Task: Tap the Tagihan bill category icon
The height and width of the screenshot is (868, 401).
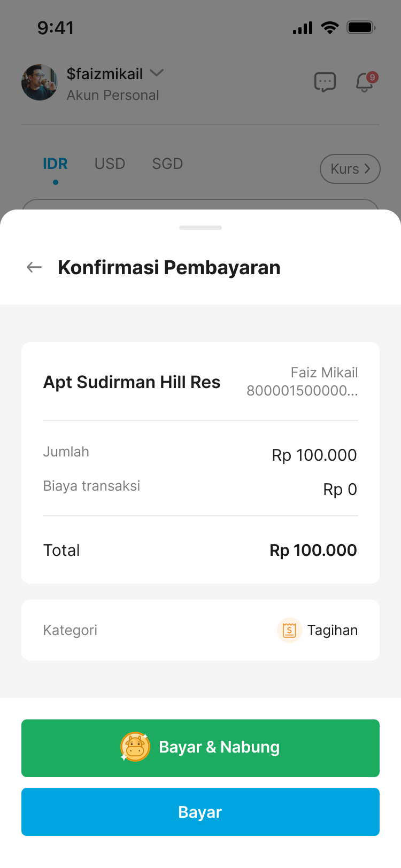Action: click(289, 630)
